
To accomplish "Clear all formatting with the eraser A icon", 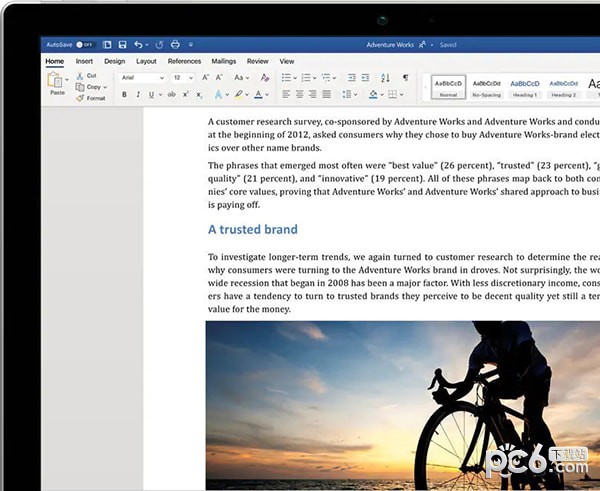I will tap(265, 78).
